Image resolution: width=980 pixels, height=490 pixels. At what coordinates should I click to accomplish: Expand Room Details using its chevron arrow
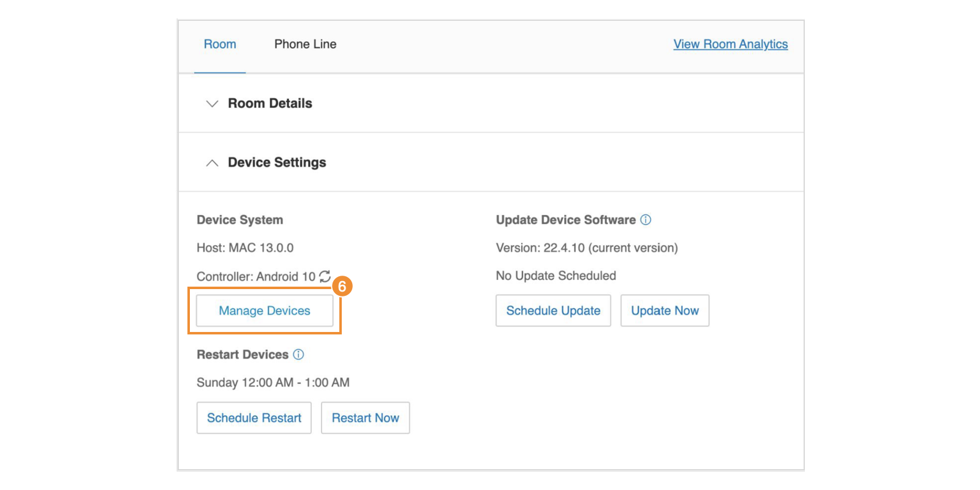point(212,104)
